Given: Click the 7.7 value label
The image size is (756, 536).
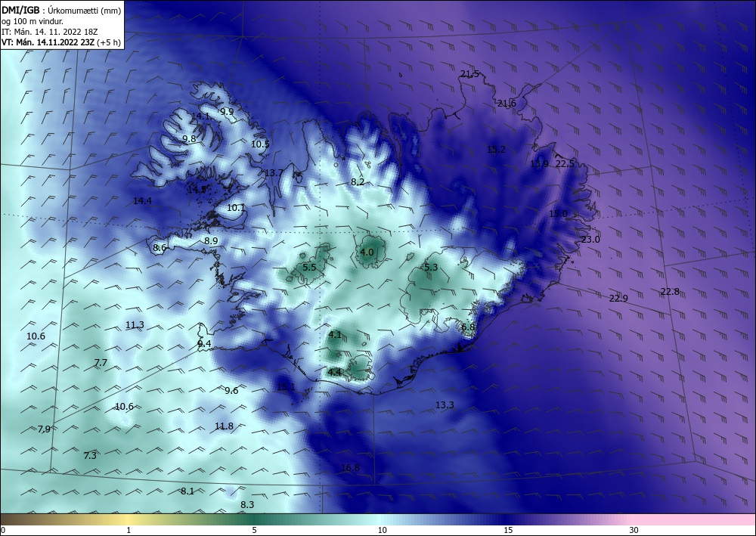Looking at the screenshot, I should click(101, 362).
